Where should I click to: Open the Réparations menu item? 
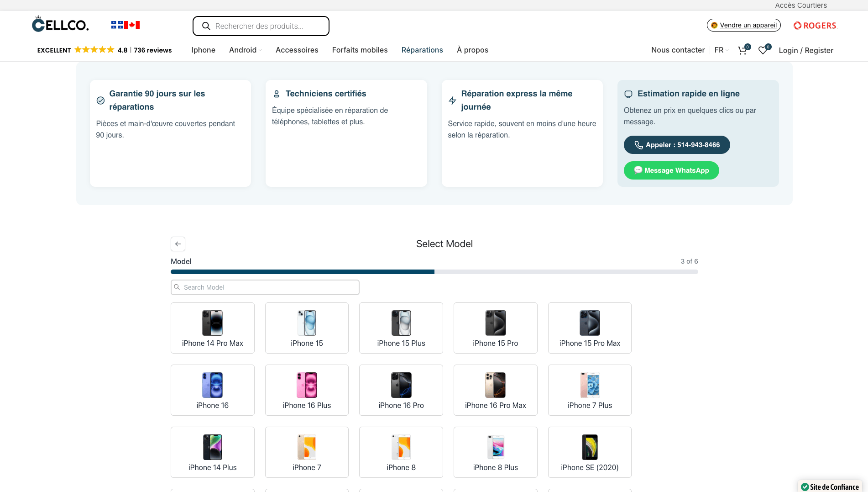[x=422, y=50]
